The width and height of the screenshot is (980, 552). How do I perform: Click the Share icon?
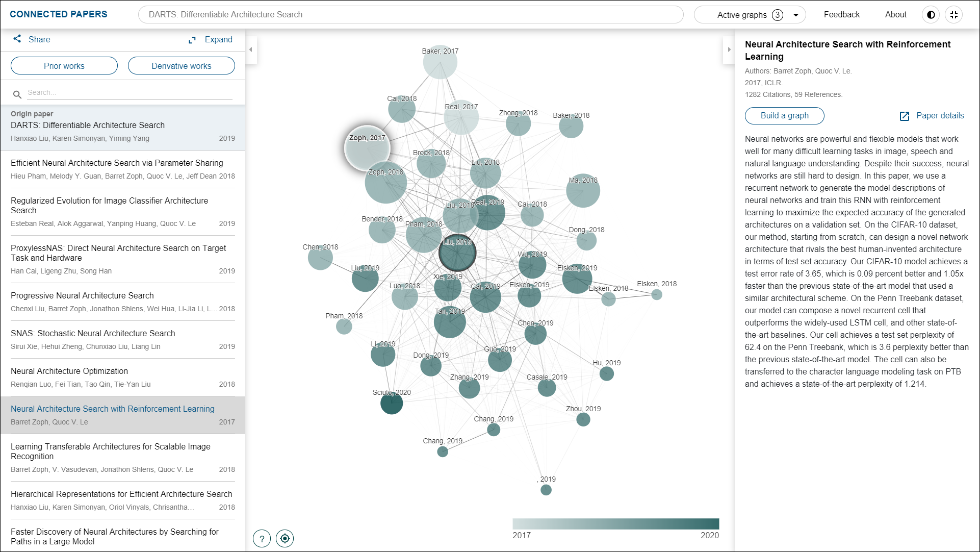click(17, 39)
